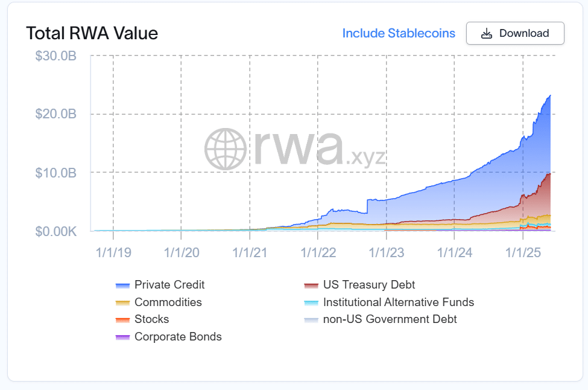Toggle Institutional Alternative Funds legend label
The height and width of the screenshot is (390, 588).
[x=399, y=302]
